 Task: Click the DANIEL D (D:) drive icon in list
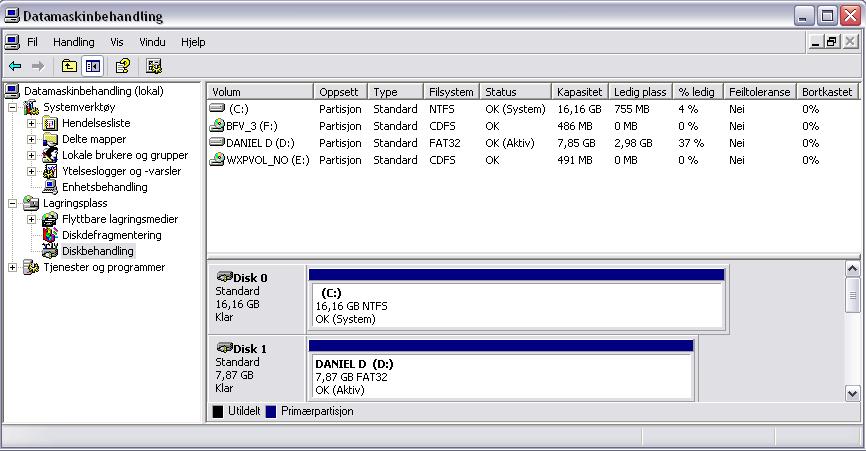coord(217,142)
